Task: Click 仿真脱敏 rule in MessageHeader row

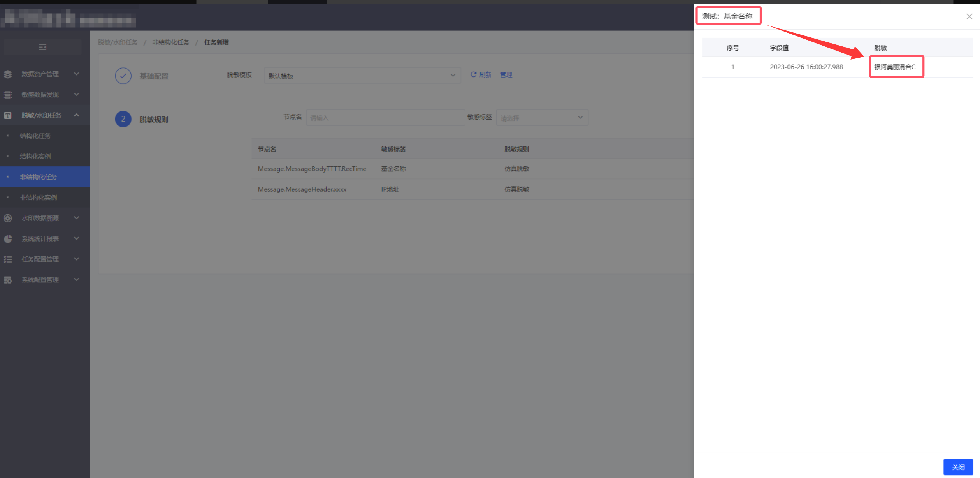Action: [517, 189]
